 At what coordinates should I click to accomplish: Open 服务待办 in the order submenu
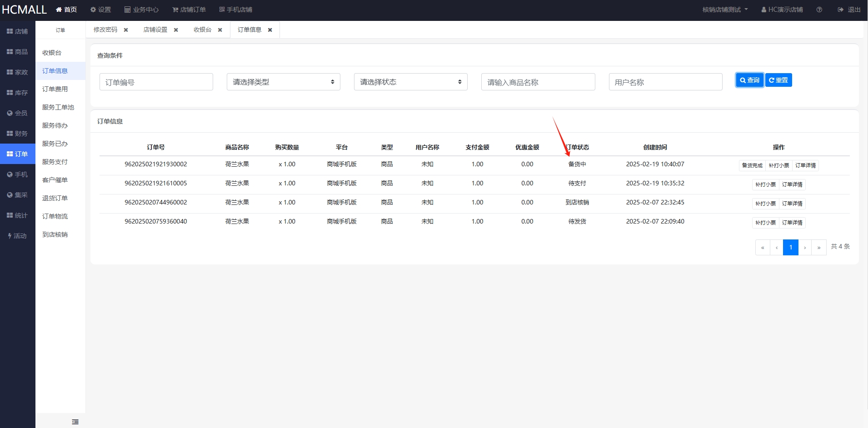60,125
